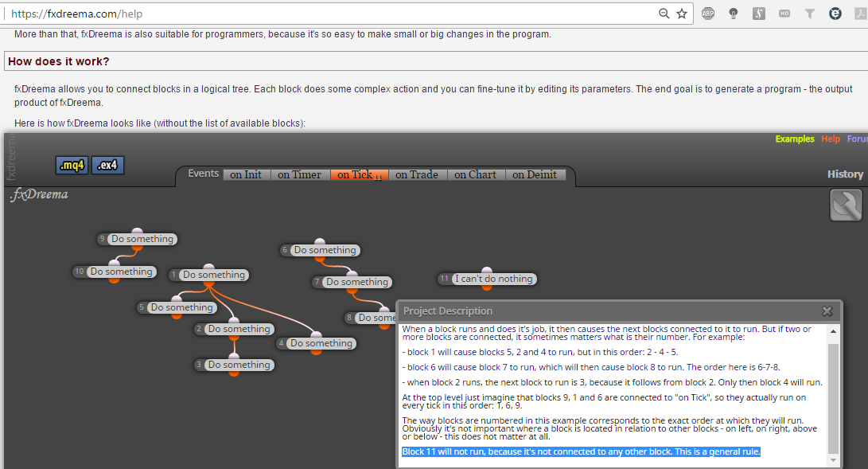Select block 5 Do something
The image size is (868, 469).
pyautogui.click(x=177, y=307)
